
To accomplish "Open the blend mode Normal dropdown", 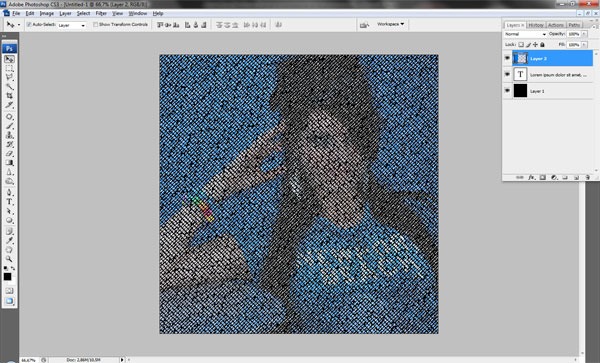I will [525, 34].
